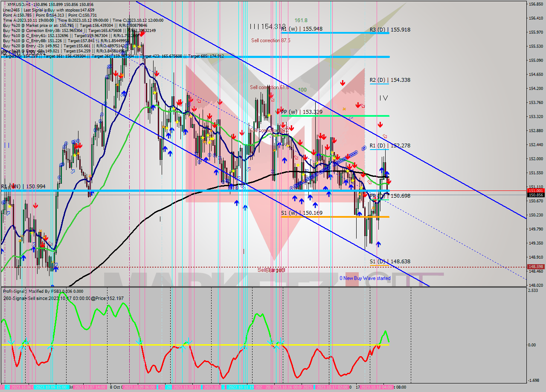Click the 148.598 stoploss price tag
This screenshot has height=392, width=546.
(x=536, y=267)
